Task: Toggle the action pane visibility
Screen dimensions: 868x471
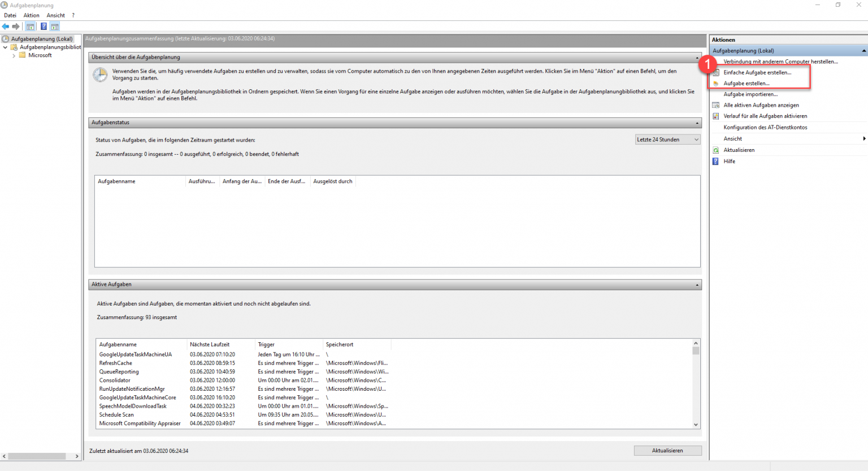Action: (54, 26)
